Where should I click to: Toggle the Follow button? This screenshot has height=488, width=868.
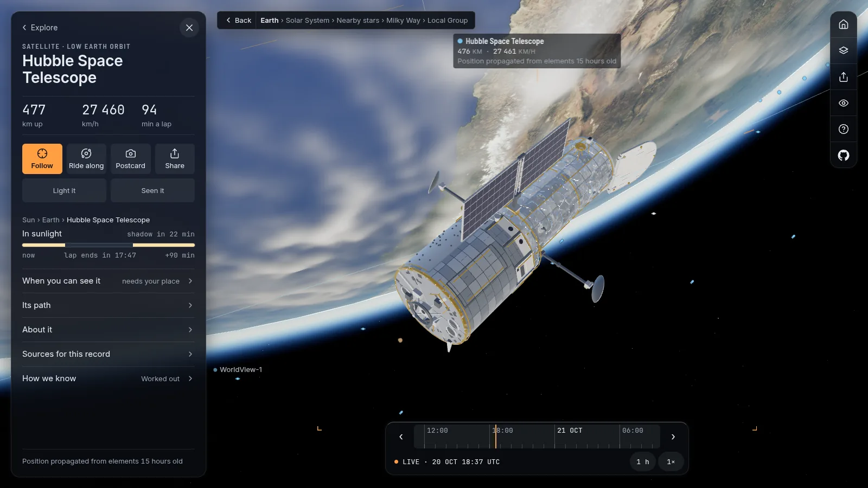pos(42,159)
